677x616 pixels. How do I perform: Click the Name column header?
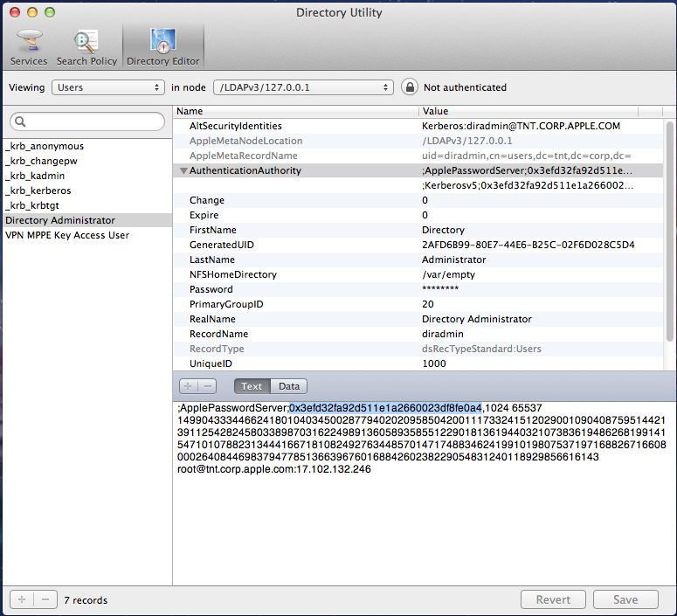[296, 111]
